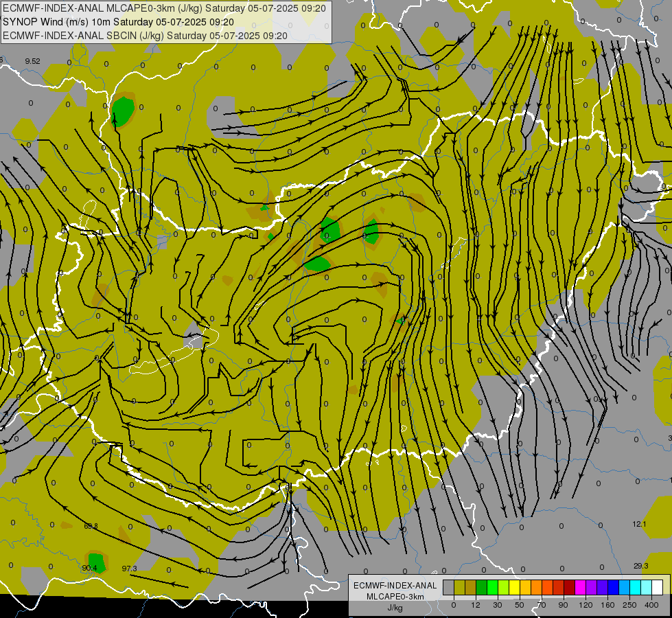Image resolution: width=672 pixels, height=618 pixels.
Task: Click the ECMWF-INDEX-ANAL label in legend box
Action: (395, 586)
